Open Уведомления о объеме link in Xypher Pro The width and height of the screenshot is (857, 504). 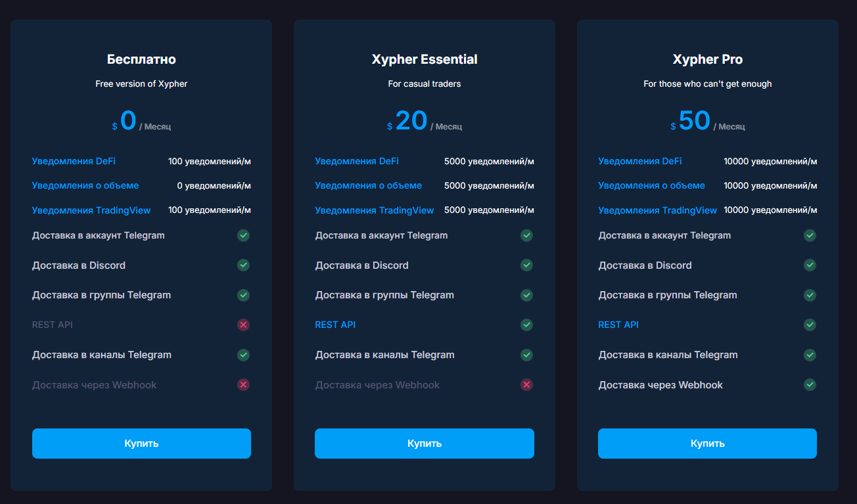tap(652, 186)
